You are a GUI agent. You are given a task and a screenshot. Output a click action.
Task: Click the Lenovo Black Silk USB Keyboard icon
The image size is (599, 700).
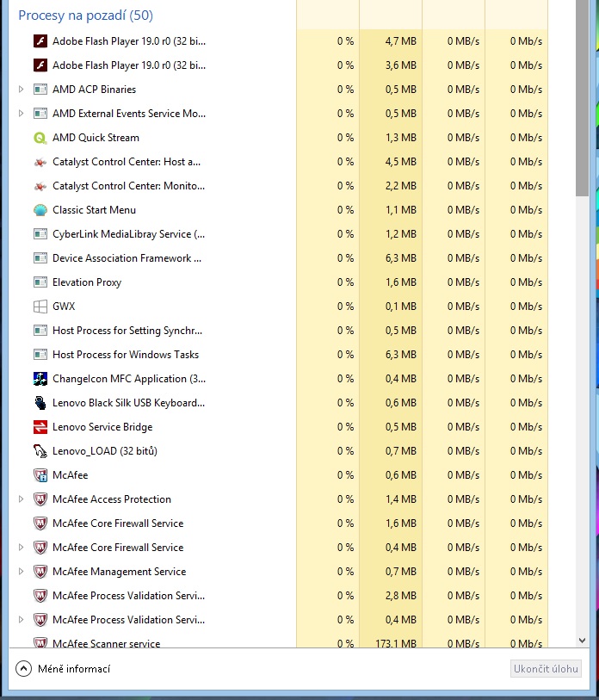40,403
